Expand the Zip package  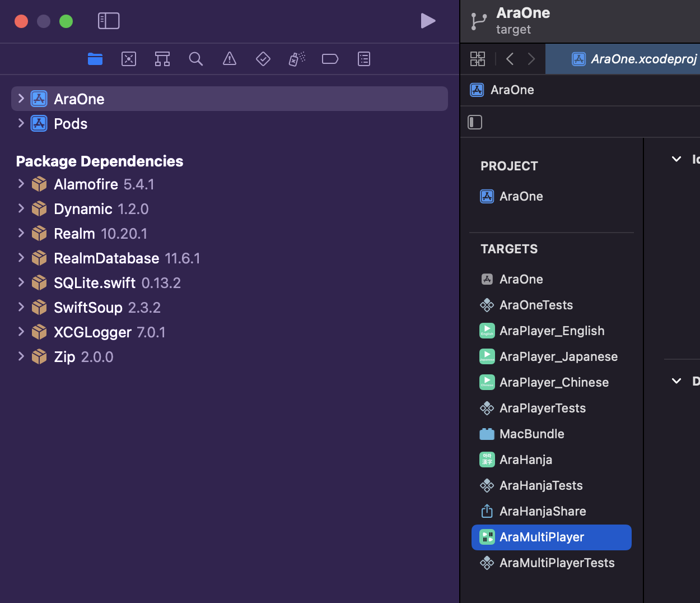tap(21, 356)
